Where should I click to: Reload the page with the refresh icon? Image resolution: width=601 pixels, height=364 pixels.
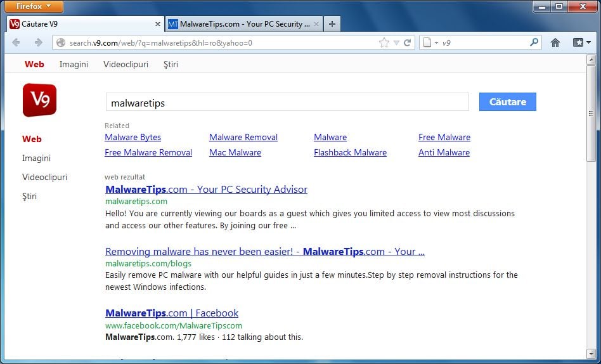tap(408, 42)
